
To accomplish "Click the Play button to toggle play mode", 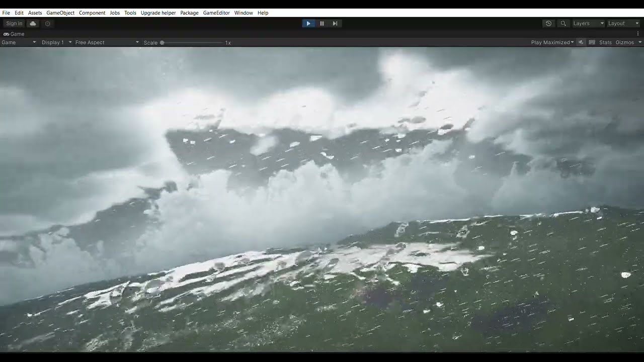I will [308, 24].
